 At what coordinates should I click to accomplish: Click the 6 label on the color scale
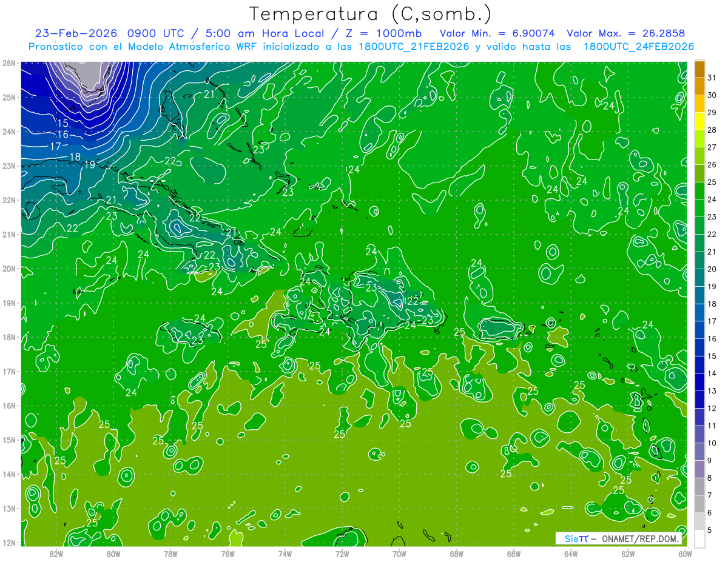[x=710, y=513]
